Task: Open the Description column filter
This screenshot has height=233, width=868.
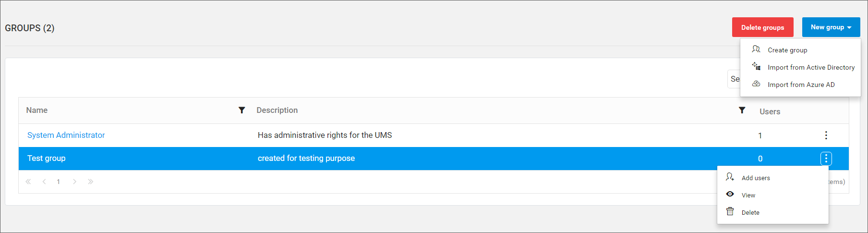Action: [742, 110]
